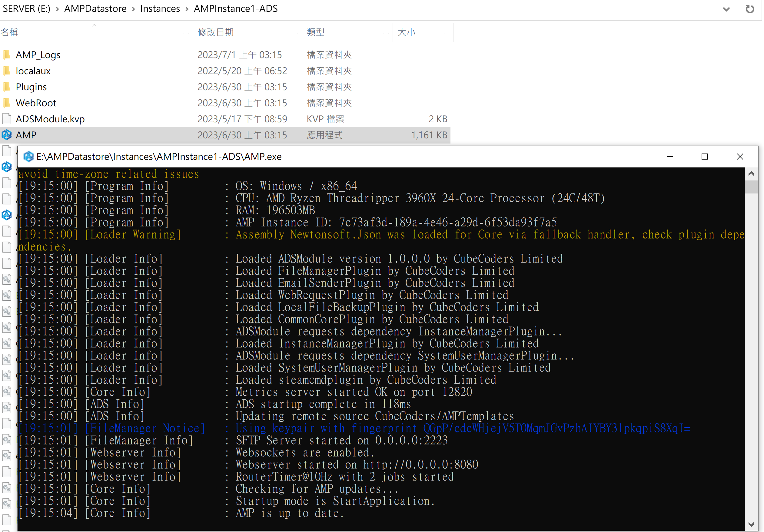The height and width of the screenshot is (532, 764).
Task: Expand chevron after SERVER (E:) breadcrumb
Action: 57,9
